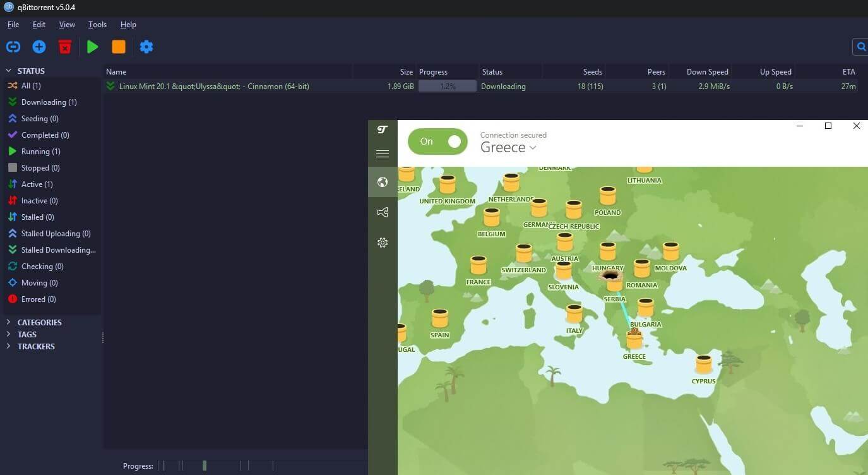Sort torrents by Down Speed column
This screenshot has height=475, width=868.
click(708, 72)
